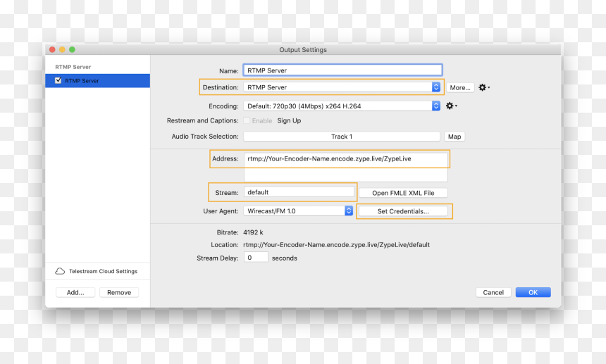This screenshot has height=364, width=606.
Task: Open the Destination dropdown
Action: [x=342, y=87]
